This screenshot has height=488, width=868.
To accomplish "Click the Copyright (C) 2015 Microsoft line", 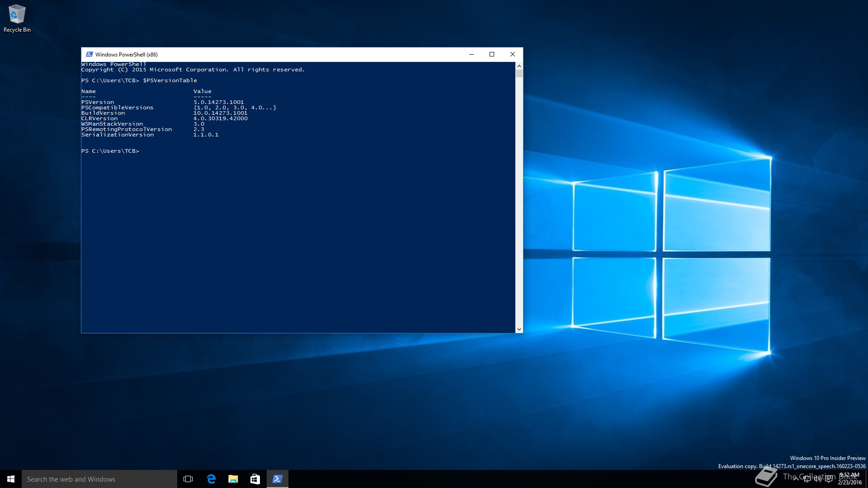I will [x=193, y=70].
